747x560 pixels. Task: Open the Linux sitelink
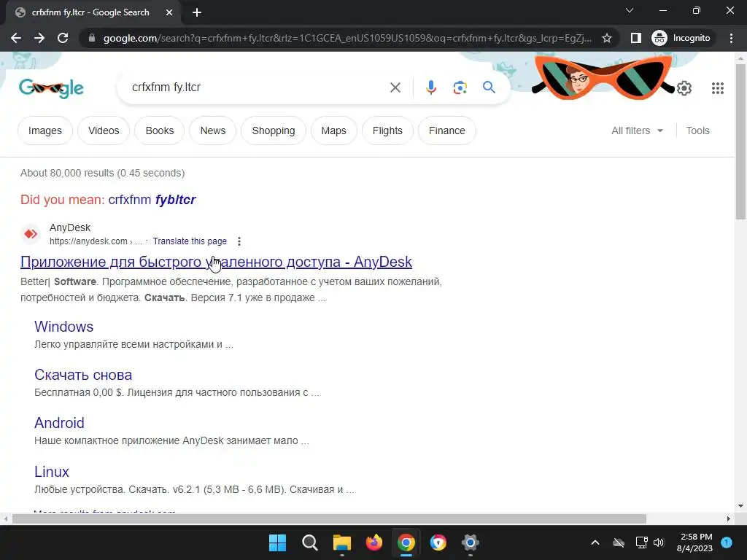pos(52,472)
